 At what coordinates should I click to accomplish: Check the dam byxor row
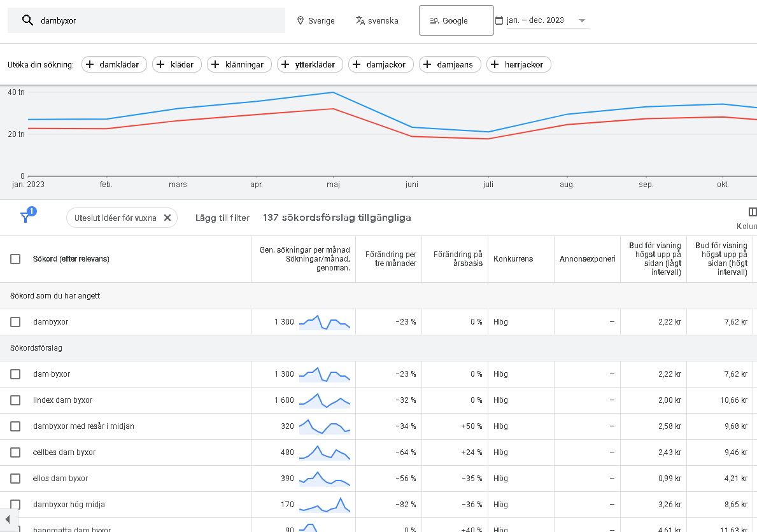pyautogui.click(x=15, y=374)
